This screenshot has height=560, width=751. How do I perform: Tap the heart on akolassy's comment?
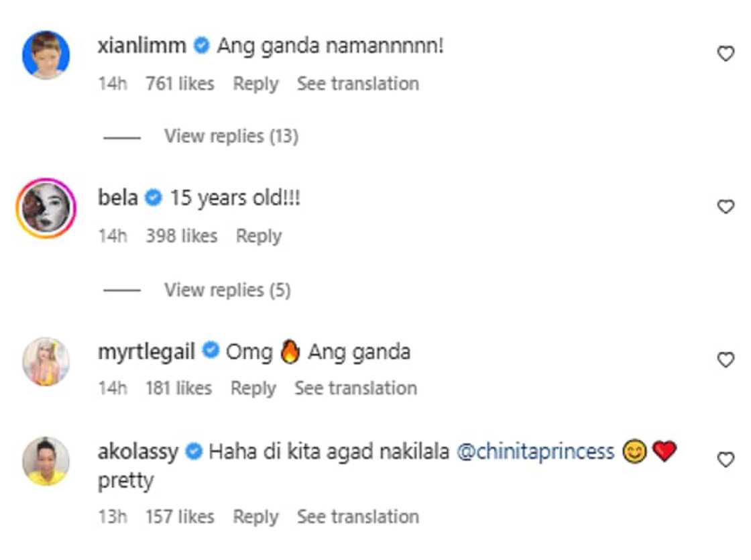click(726, 459)
